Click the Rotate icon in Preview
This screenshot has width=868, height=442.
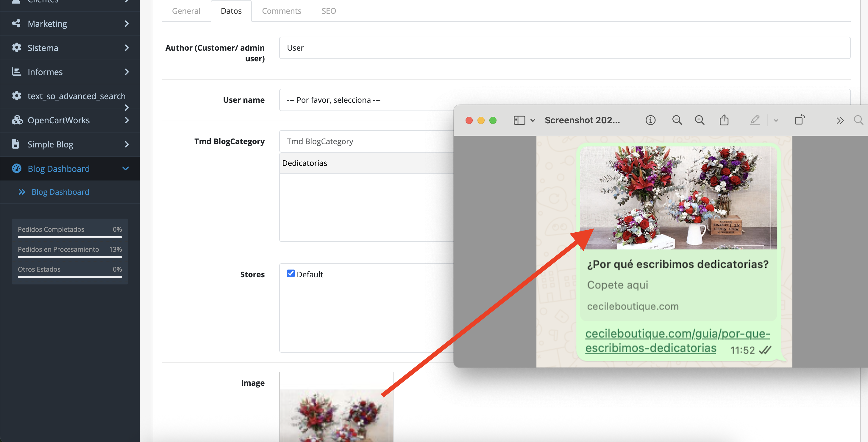pos(800,120)
